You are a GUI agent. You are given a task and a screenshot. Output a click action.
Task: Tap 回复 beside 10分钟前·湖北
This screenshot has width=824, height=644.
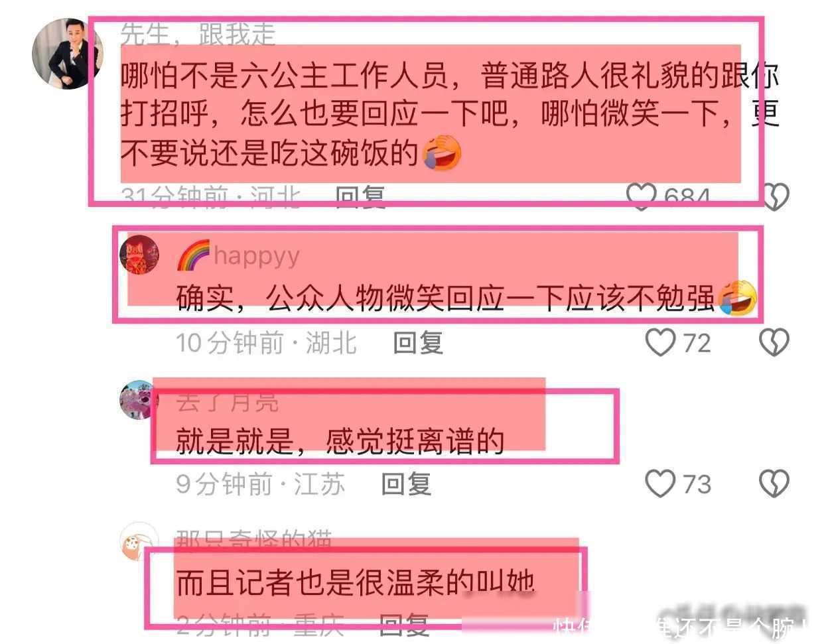418,343
